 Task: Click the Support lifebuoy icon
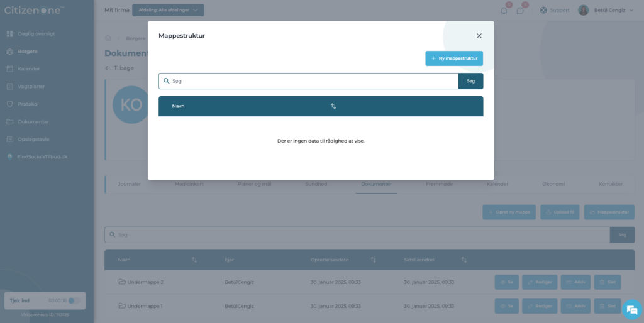pyautogui.click(x=543, y=10)
